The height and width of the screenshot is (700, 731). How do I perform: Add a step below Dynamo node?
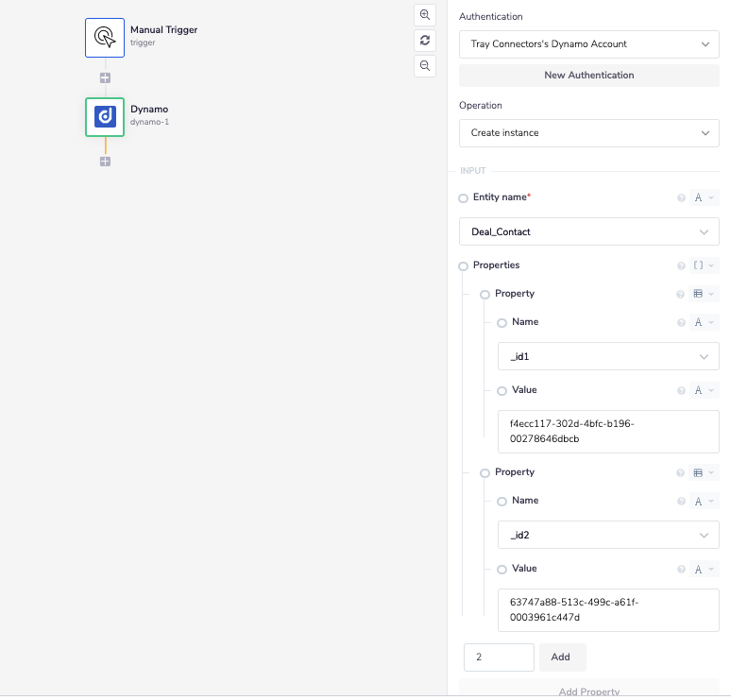click(105, 162)
